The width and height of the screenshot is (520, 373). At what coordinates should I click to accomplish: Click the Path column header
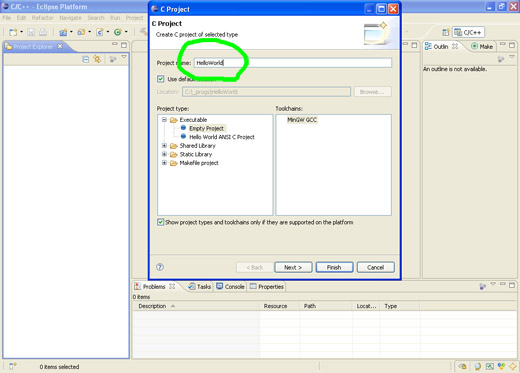tap(326, 306)
